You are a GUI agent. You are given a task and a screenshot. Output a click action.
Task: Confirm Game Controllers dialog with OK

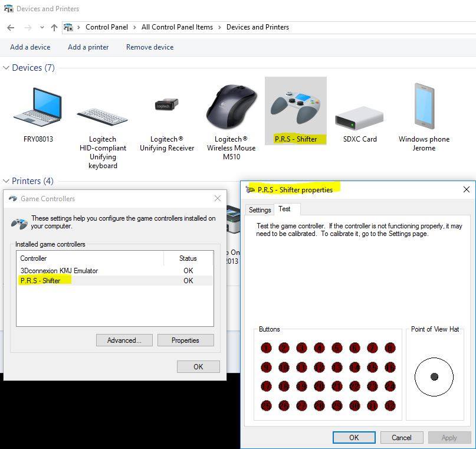click(x=198, y=367)
